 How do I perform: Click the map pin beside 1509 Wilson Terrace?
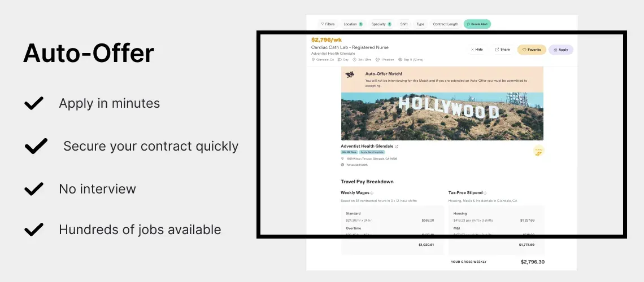click(x=342, y=158)
